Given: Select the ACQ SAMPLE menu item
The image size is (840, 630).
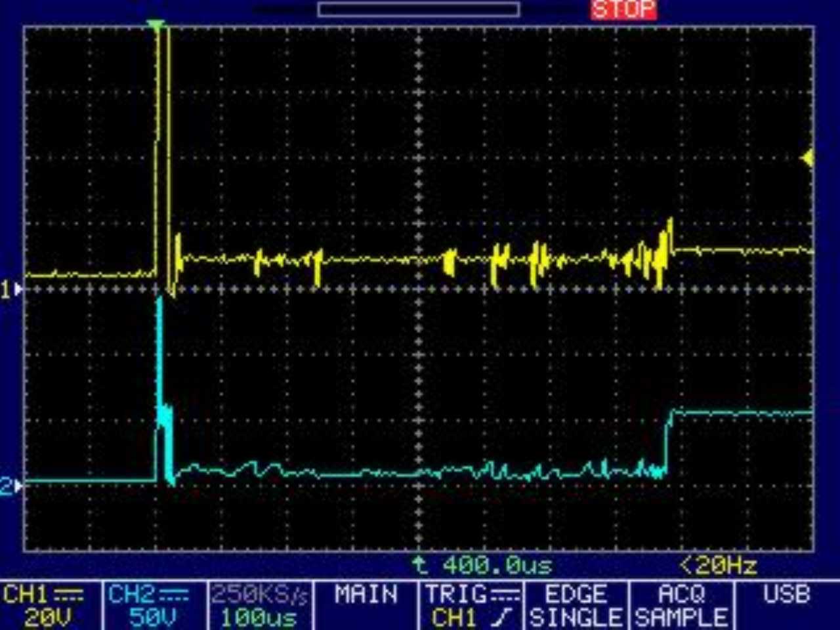Looking at the screenshot, I should pyautogui.click(x=681, y=606).
